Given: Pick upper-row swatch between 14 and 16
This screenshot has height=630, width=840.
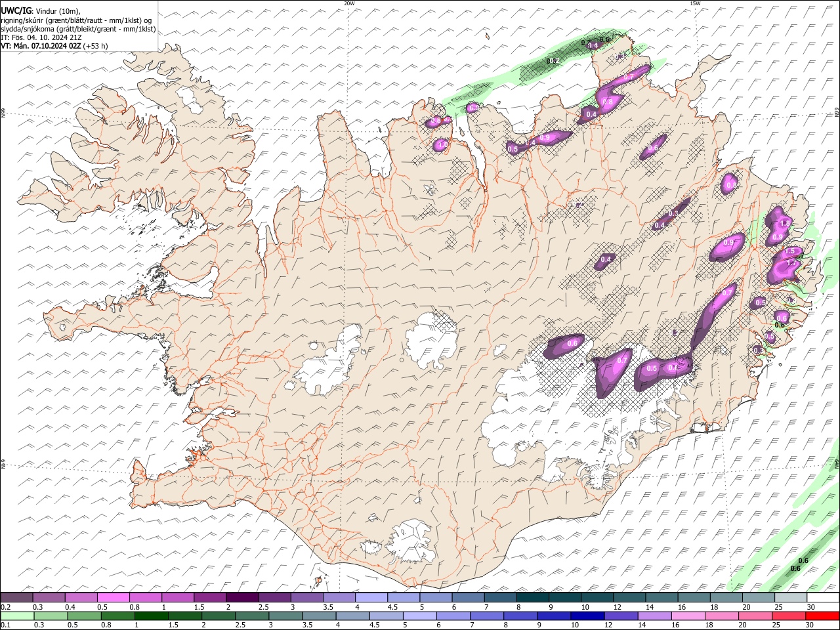Looking at the screenshot, I should tap(661, 598).
